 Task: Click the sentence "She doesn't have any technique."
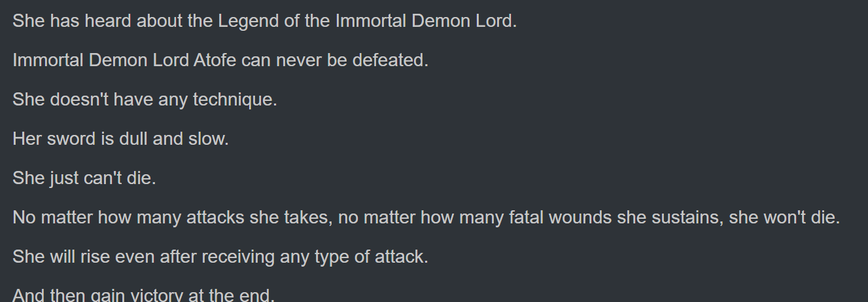(145, 100)
